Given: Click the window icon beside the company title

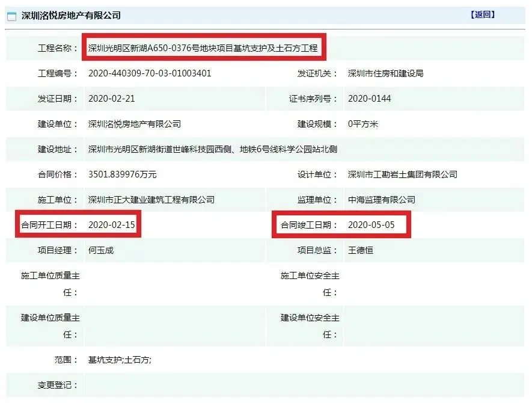Looking at the screenshot, I should pos(11,16).
